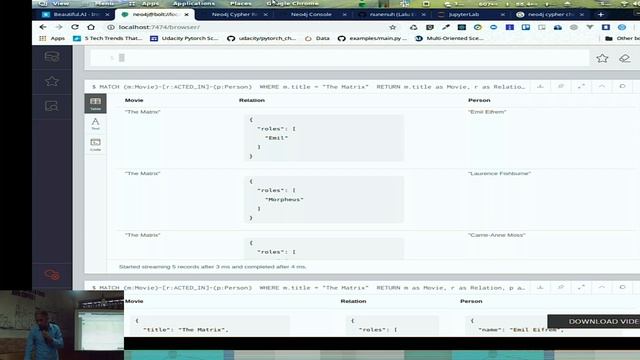Select the "Carrie-Anne Moss" person cell

click(x=497, y=235)
